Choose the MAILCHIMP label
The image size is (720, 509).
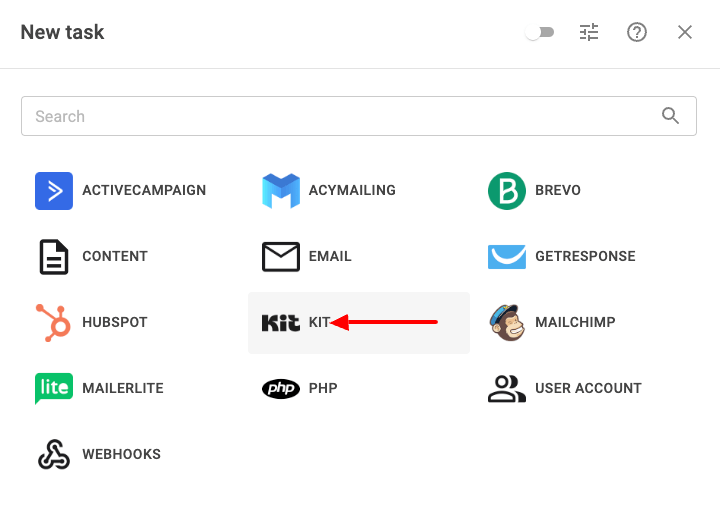(575, 322)
